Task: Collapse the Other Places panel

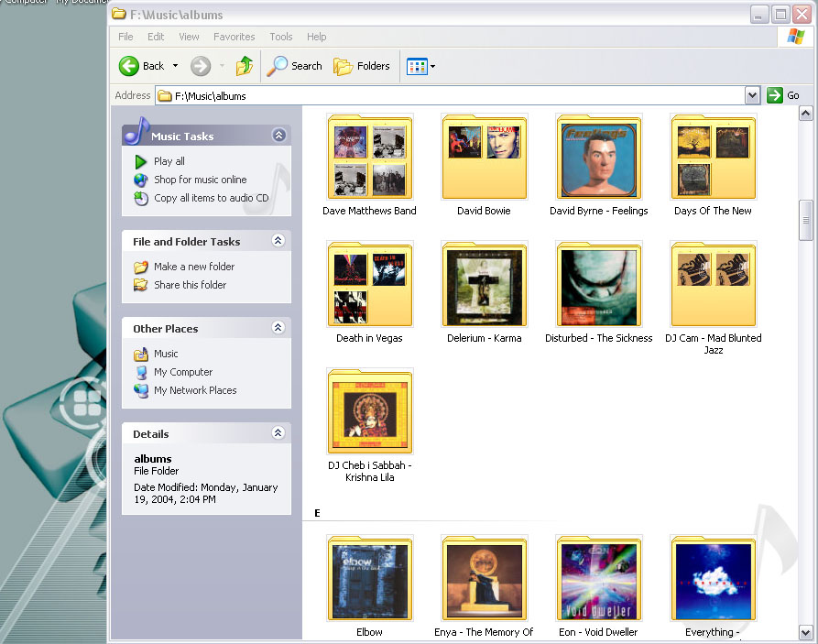Action: click(x=278, y=328)
